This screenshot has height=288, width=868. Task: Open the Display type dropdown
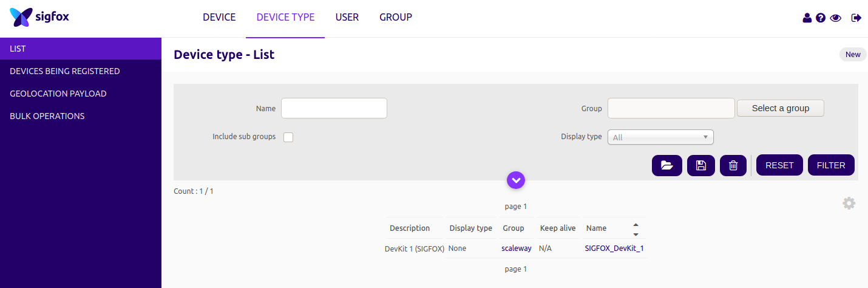(x=660, y=137)
